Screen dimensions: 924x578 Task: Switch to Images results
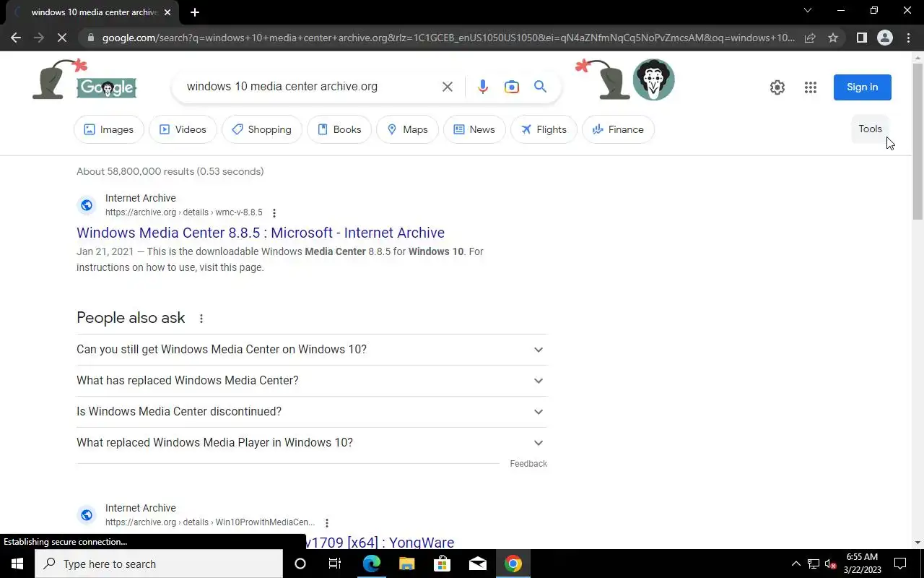109,129
